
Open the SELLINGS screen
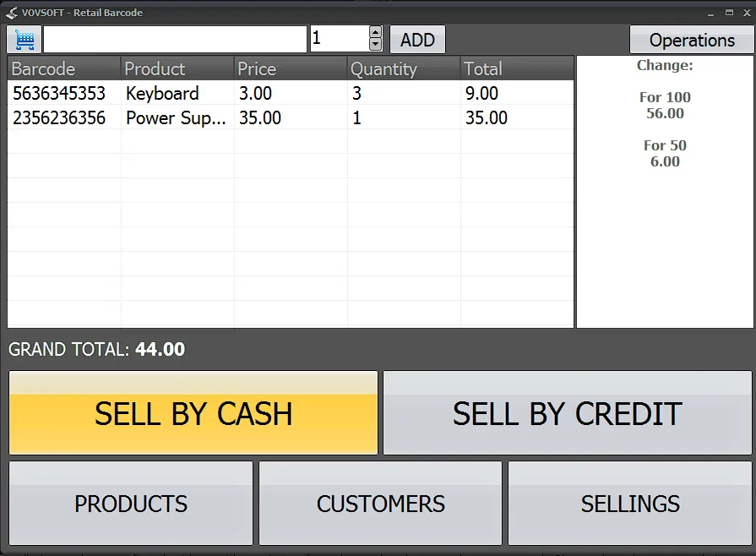point(629,503)
